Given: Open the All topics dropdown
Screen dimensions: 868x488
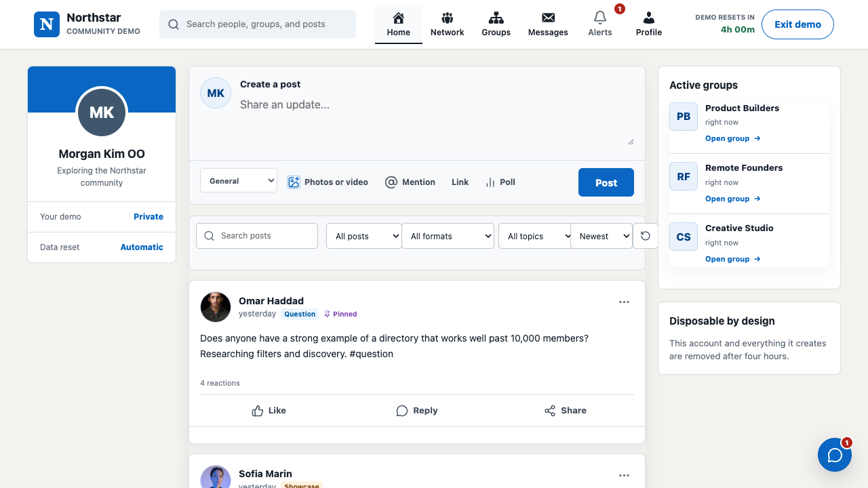Looking at the screenshot, I should click(x=535, y=236).
